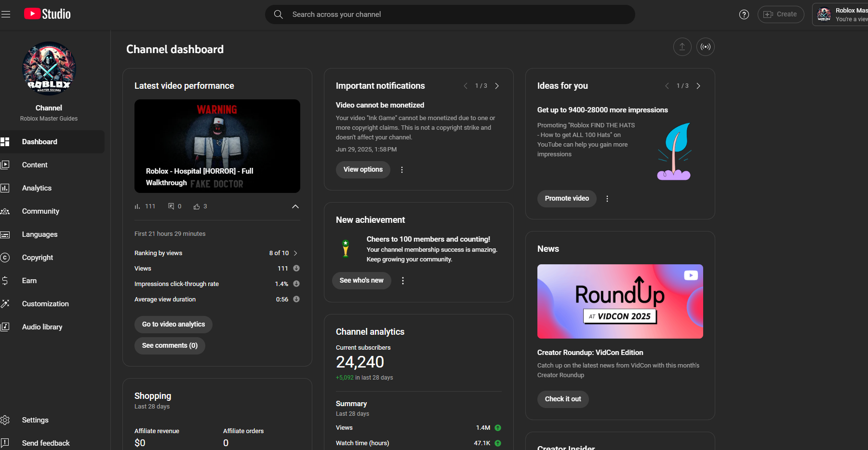Click See who's new button
The width and height of the screenshot is (868, 450).
click(361, 281)
